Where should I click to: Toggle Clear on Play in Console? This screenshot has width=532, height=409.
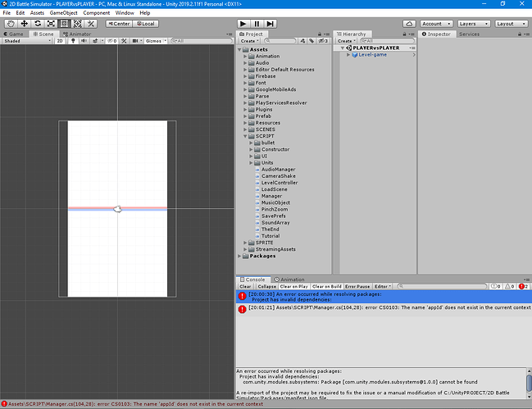coord(295,286)
